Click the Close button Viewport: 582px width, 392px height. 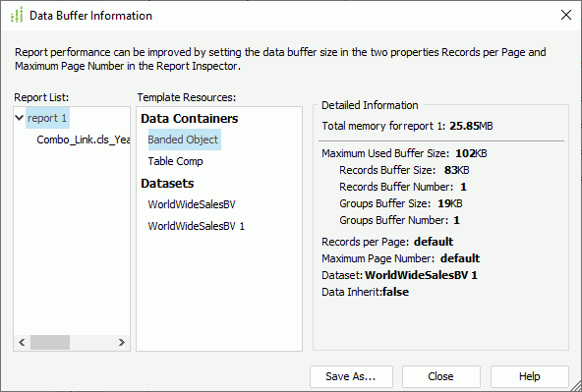441,376
